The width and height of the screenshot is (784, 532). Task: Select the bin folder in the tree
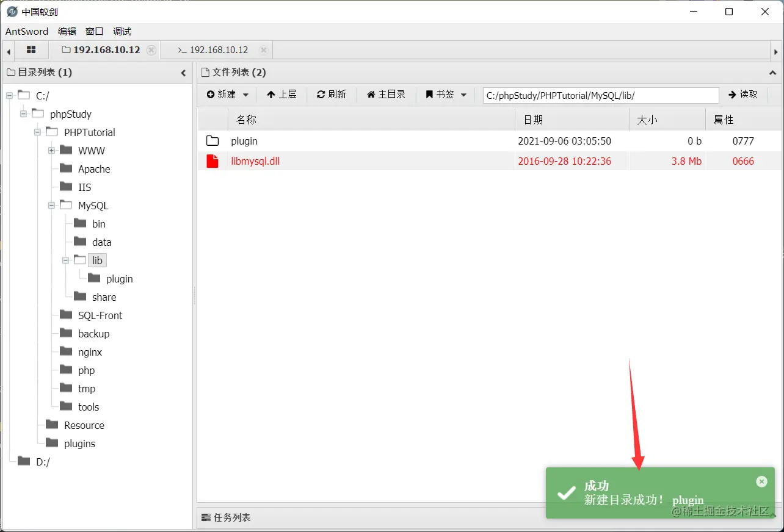click(99, 224)
